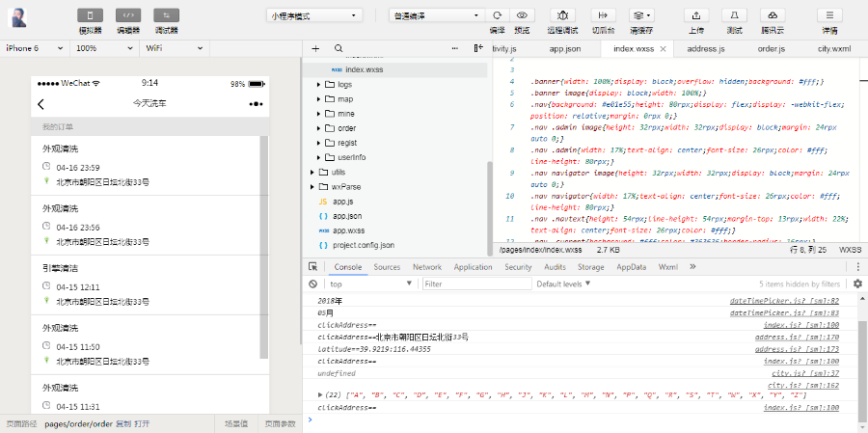
Task: Open the dateTimePicker.js [sm]:82 source link
Action: pyautogui.click(x=783, y=301)
